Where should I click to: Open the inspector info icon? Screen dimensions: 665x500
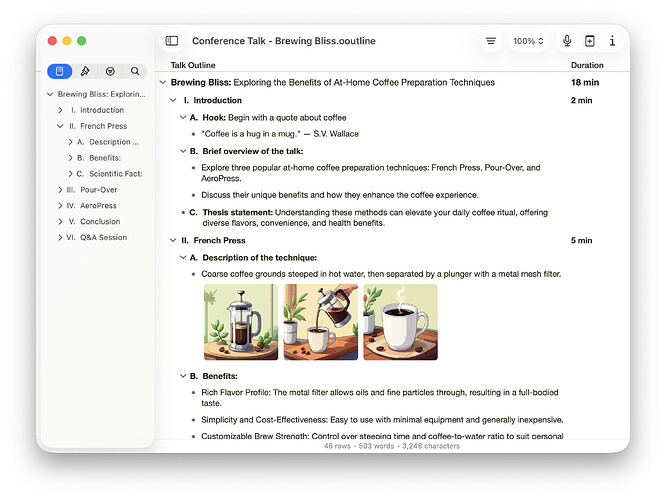coord(612,41)
